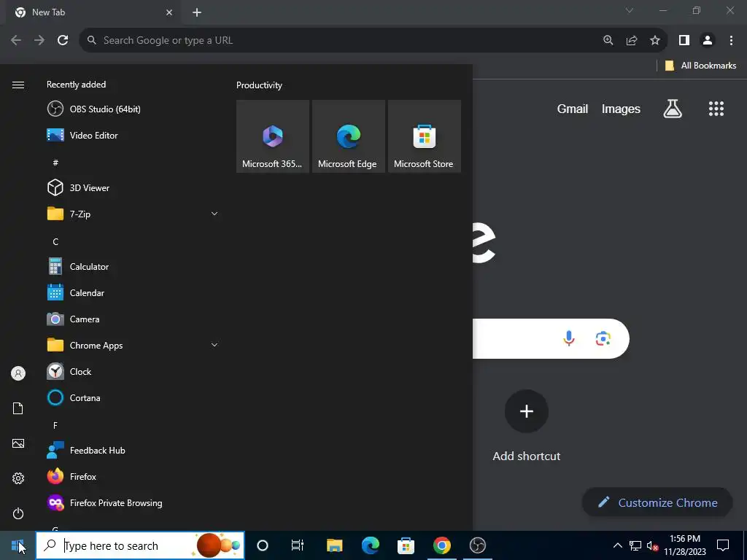Open Microsoft Store from taskbar
This screenshot has width=747, height=560.
[406, 545]
